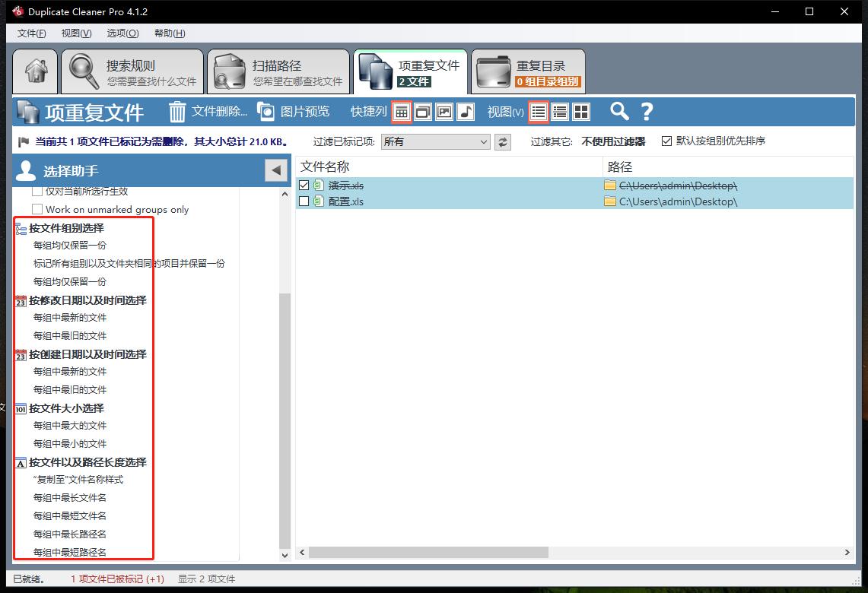868x593 pixels.
Task: Click the flag icon beside marked summary
Action: point(24,142)
